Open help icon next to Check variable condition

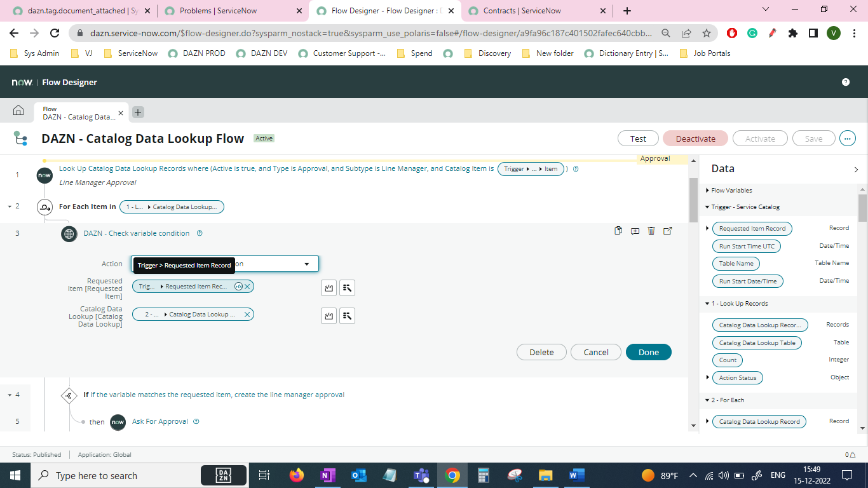tap(200, 233)
